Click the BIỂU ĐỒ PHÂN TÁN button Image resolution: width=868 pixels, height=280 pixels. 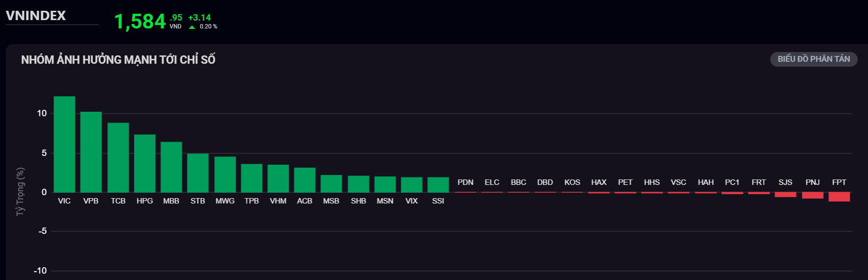[813, 59]
